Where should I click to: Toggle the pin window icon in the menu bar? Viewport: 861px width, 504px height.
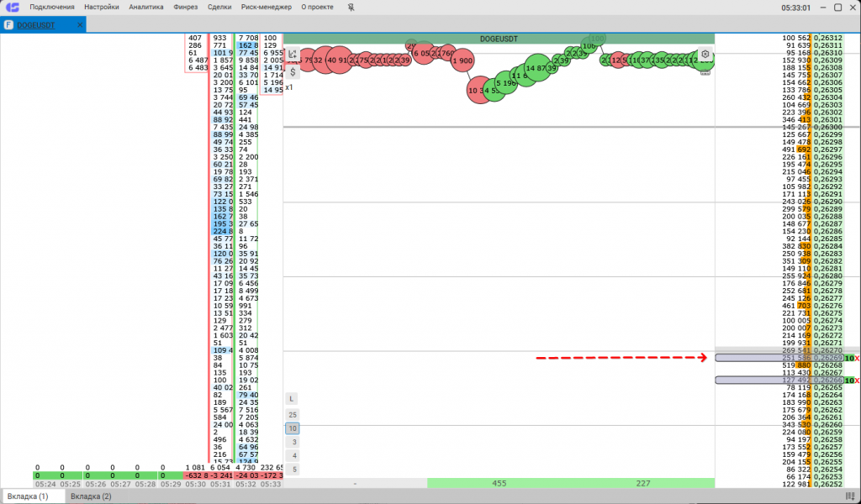tap(351, 7)
